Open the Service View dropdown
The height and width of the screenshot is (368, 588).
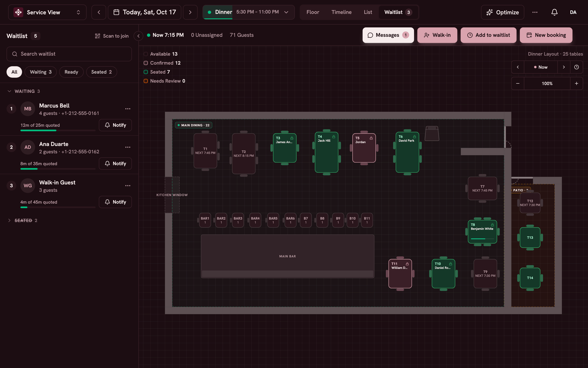click(x=47, y=12)
